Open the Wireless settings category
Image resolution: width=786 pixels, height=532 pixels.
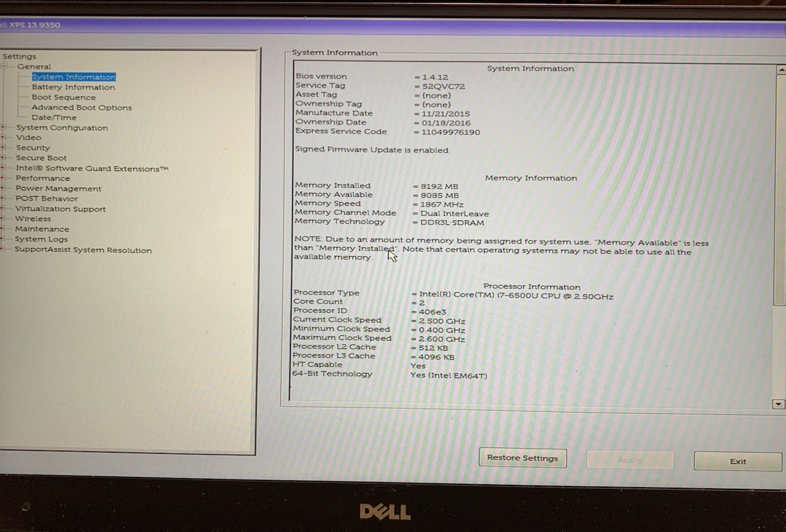[32, 219]
